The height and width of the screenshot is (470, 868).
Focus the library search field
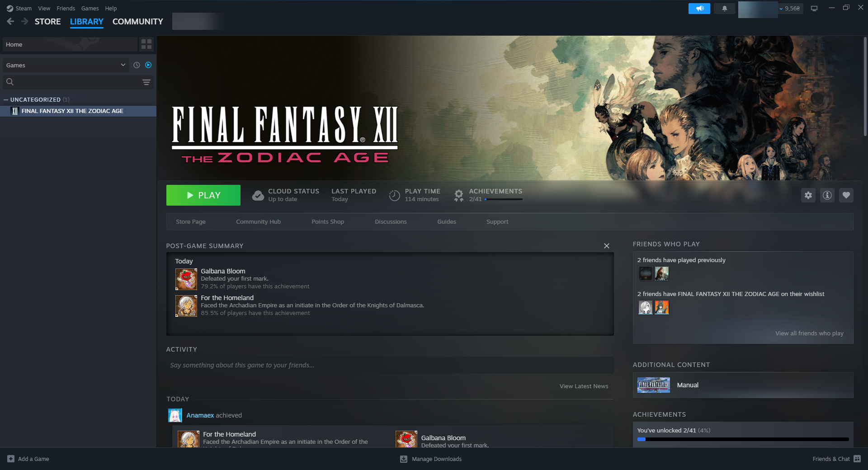click(78, 82)
